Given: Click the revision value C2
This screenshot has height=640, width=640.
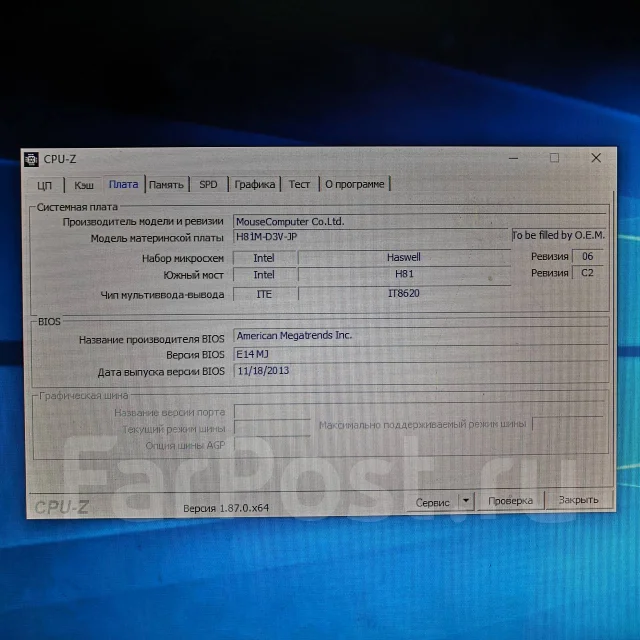Looking at the screenshot, I should click(x=588, y=273).
